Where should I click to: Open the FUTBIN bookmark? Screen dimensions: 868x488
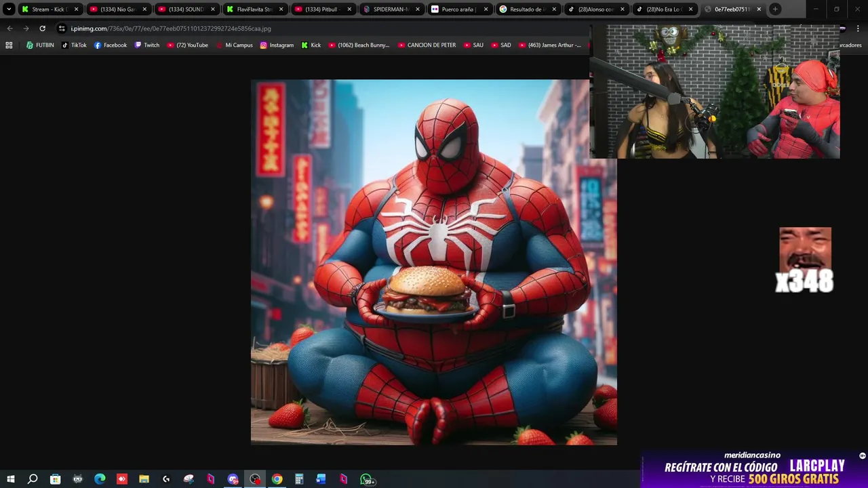coord(40,45)
